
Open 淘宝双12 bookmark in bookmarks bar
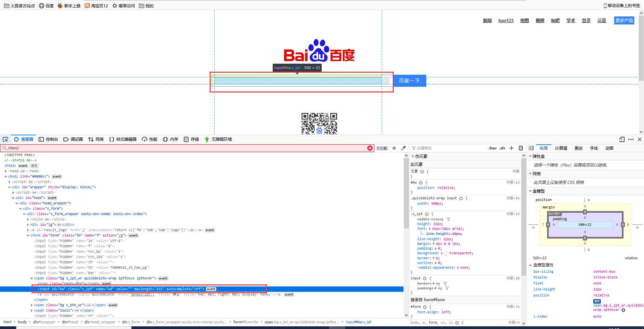[96, 6]
